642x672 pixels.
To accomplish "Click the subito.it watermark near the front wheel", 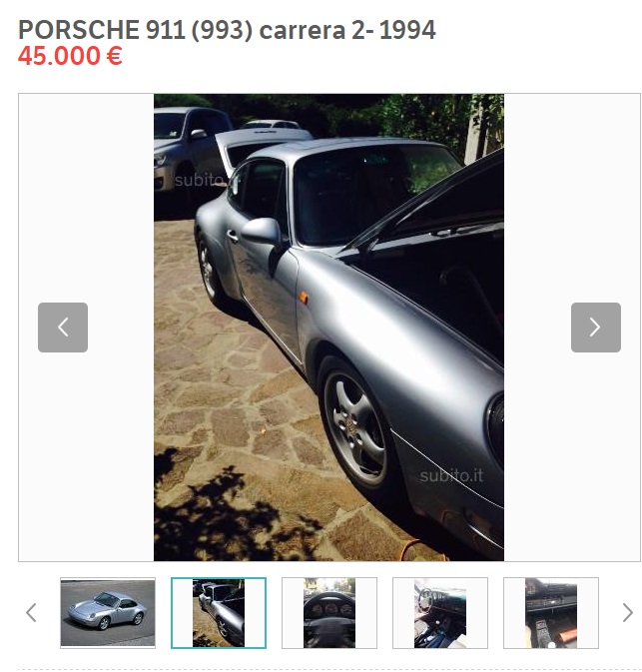I will (x=451, y=475).
